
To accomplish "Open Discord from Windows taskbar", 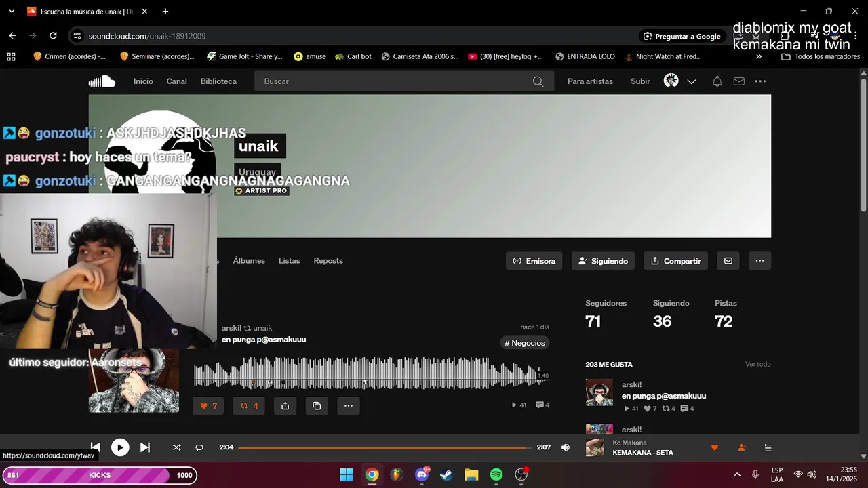I will (421, 474).
